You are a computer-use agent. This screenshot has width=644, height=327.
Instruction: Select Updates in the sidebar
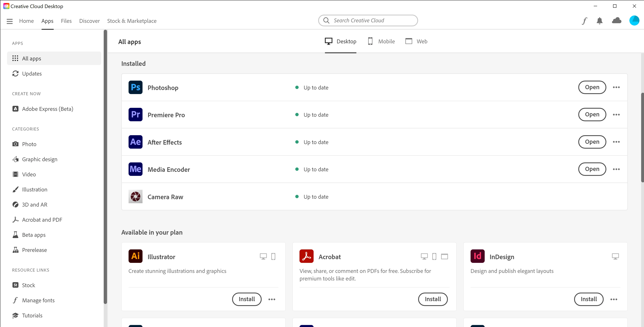[x=32, y=74]
